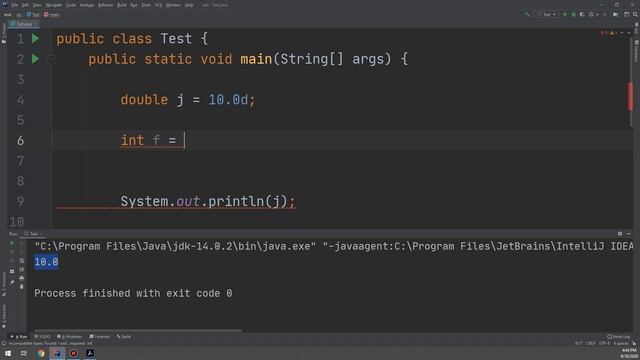
Task: Open the Problems tool window tab
Action: click(x=69, y=337)
